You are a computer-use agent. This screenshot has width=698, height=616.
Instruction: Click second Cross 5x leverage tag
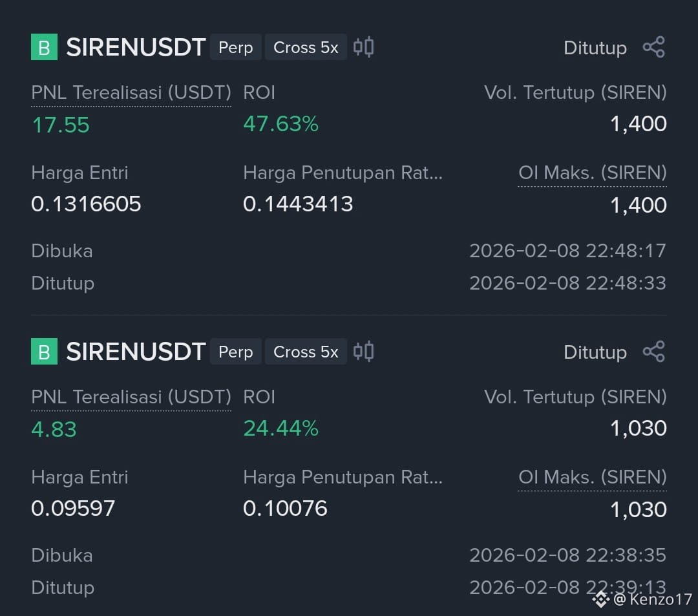click(x=306, y=352)
